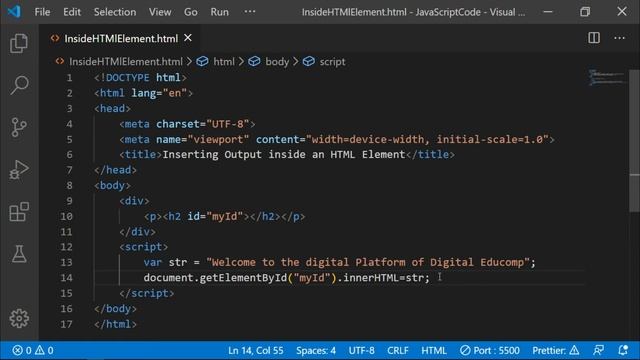This screenshot has height=360, width=640.
Task: Open editor More Actions ellipsis
Action: pos(620,38)
